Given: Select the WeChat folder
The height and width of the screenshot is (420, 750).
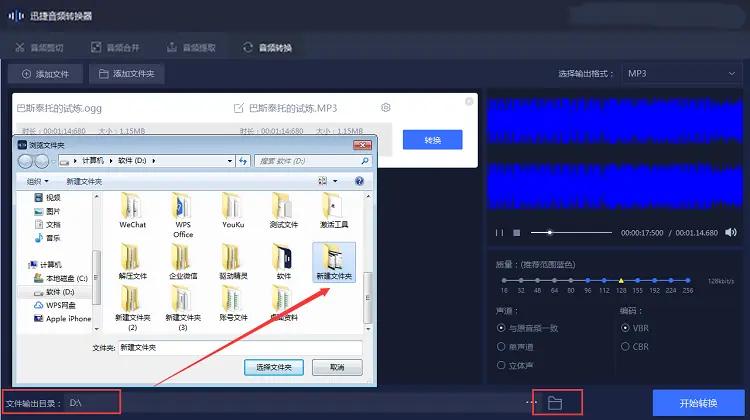Looking at the screenshot, I should 132,210.
